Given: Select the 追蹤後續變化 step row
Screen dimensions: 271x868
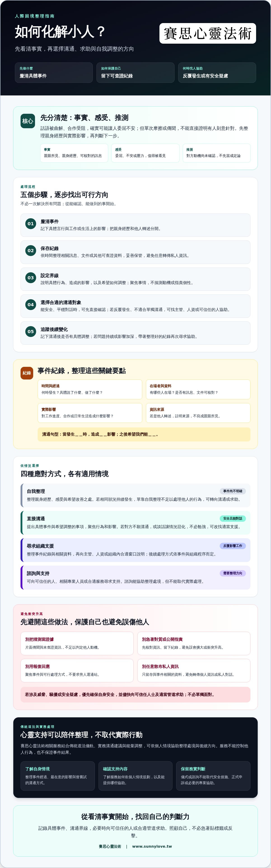Looking at the screenshot, I should [x=135, y=333].
